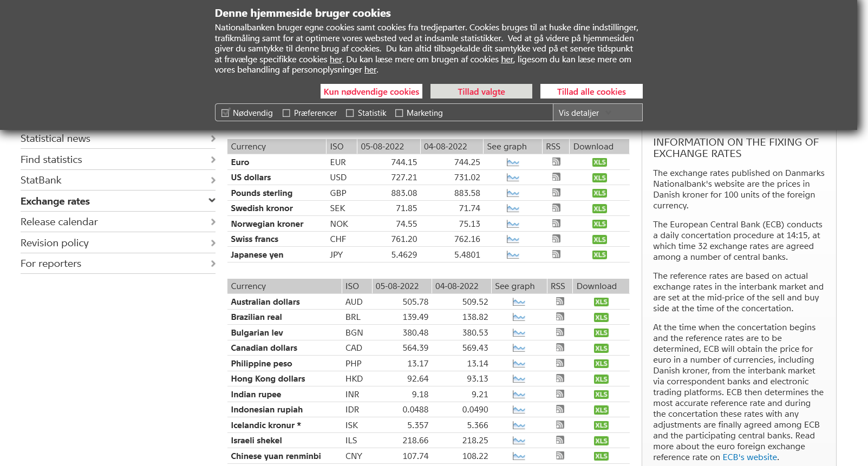Click Tillad alle cookies button
The height and width of the screenshot is (466, 868).
[591, 91]
